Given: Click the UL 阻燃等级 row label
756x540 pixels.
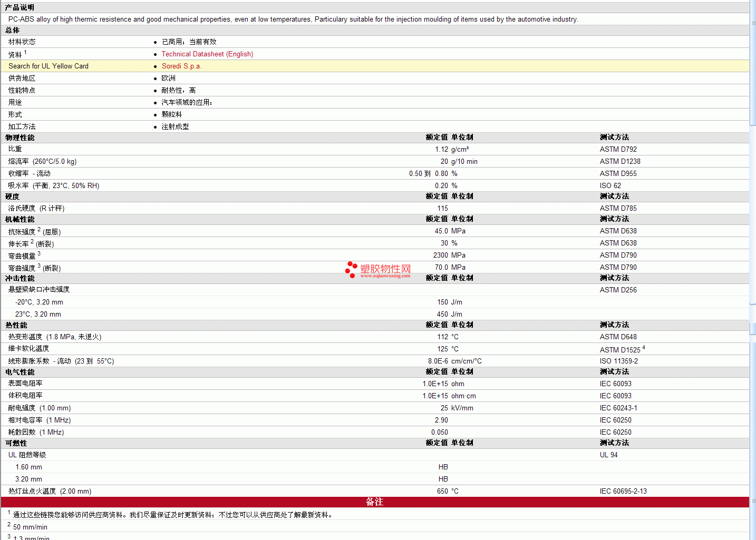Looking at the screenshot, I should pyautogui.click(x=27, y=455).
